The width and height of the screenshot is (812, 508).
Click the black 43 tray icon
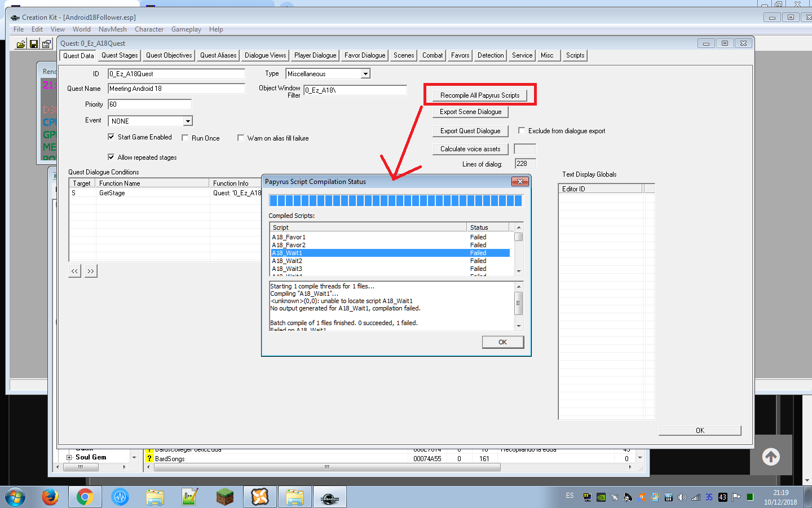[x=723, y=497]
